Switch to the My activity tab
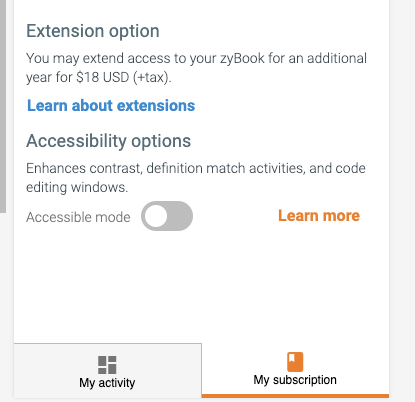 [x=107, y=371]
